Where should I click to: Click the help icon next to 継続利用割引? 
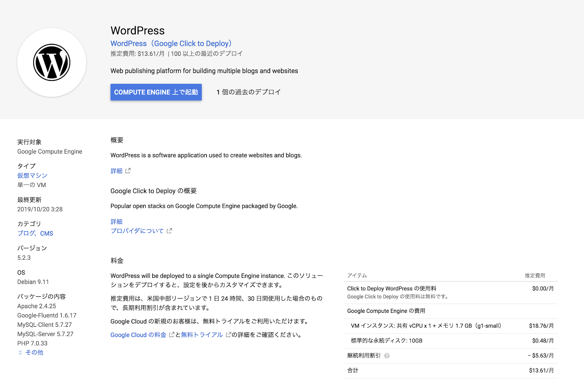click(387, 356)
